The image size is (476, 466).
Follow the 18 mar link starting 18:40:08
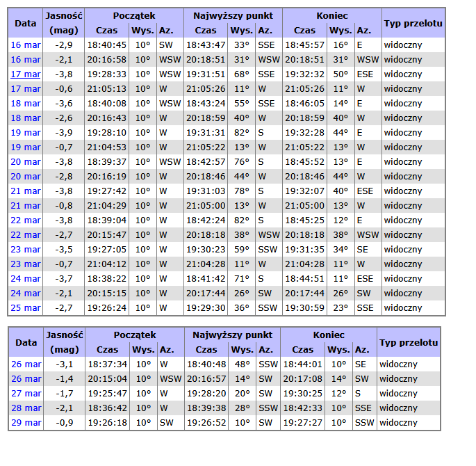pos(26,104)
